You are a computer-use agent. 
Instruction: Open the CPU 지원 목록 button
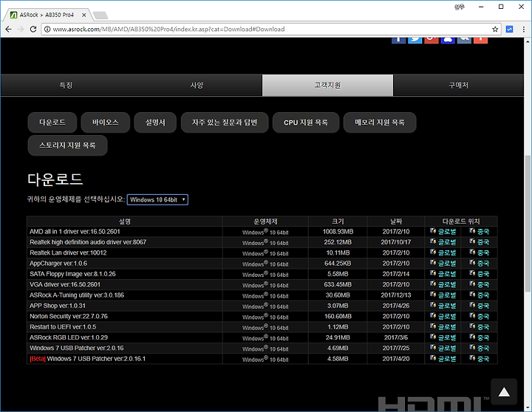(306, 123)
